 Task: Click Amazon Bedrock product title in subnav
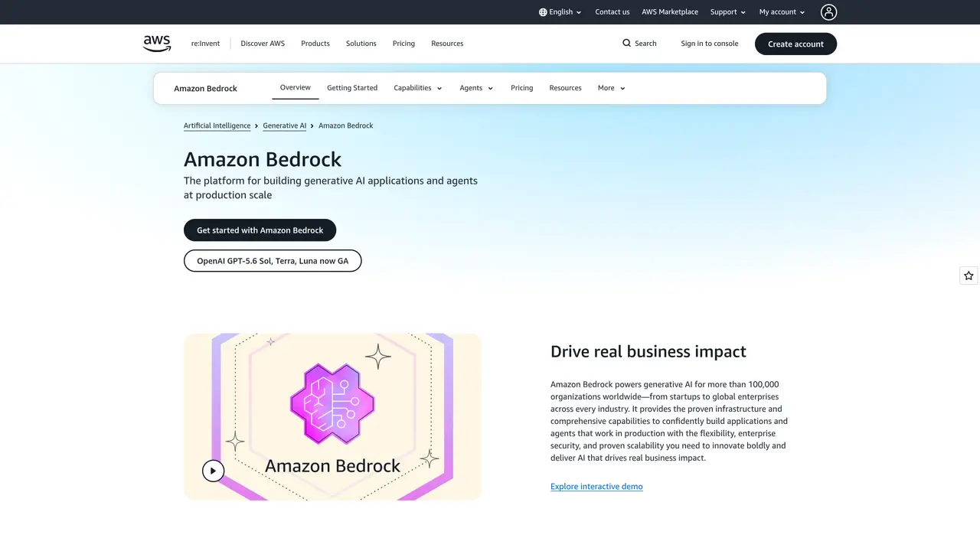click(x=205, y=89)
